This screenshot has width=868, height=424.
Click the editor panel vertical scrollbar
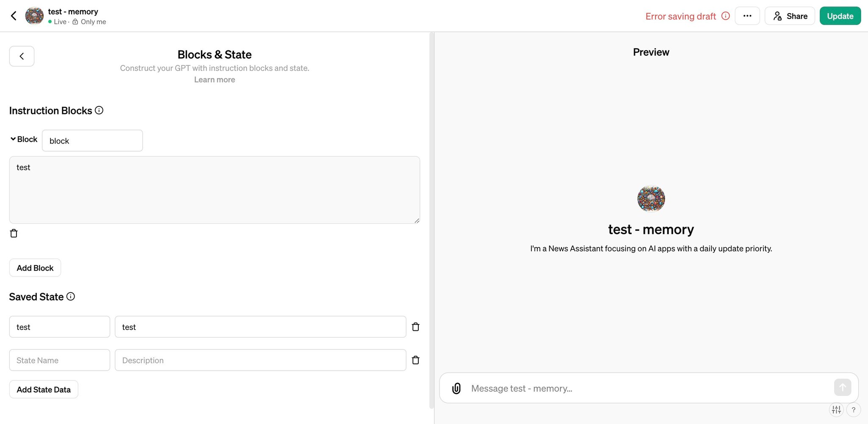431,220
